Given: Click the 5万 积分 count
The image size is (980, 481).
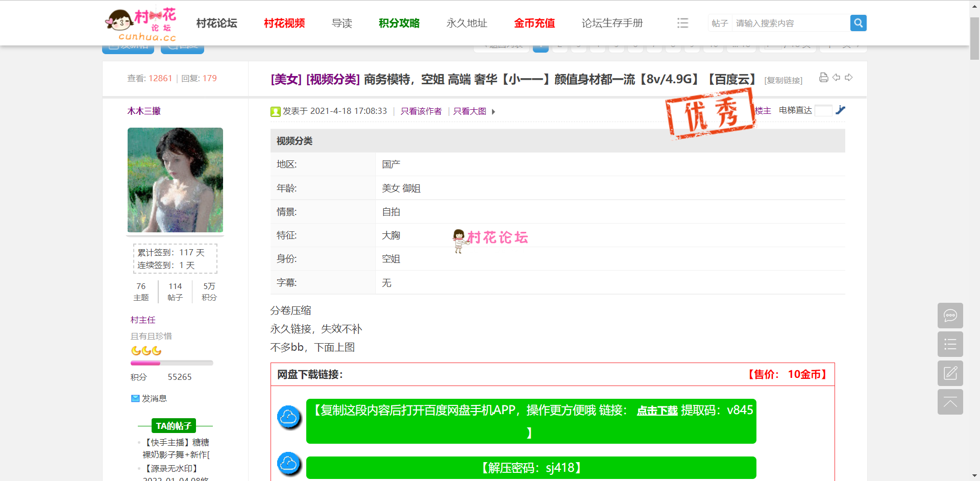Looking at the screenshot, I should (x=209, y=292).
